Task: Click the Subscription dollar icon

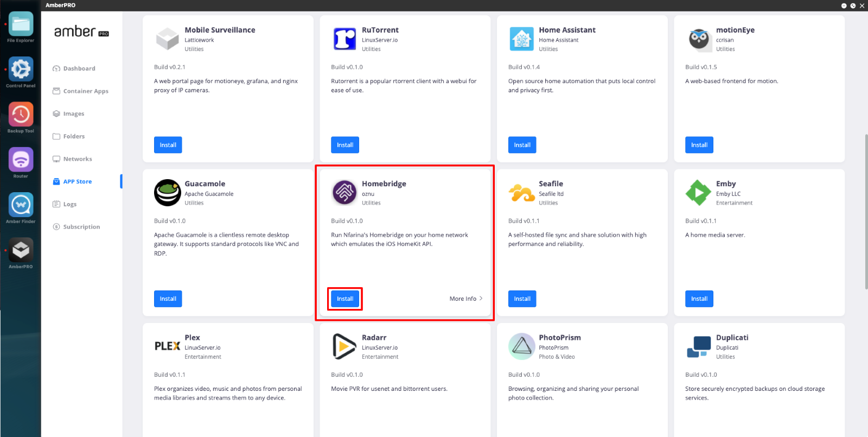Action: point(56,227)
